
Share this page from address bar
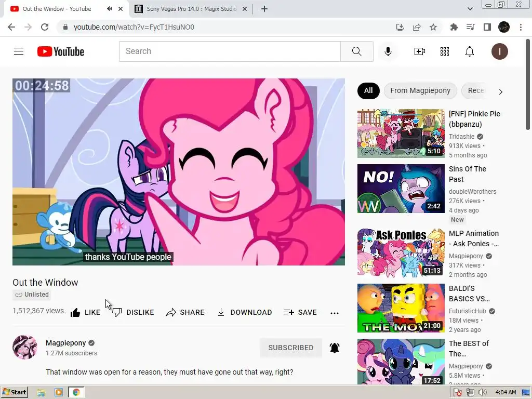point(417,27)
